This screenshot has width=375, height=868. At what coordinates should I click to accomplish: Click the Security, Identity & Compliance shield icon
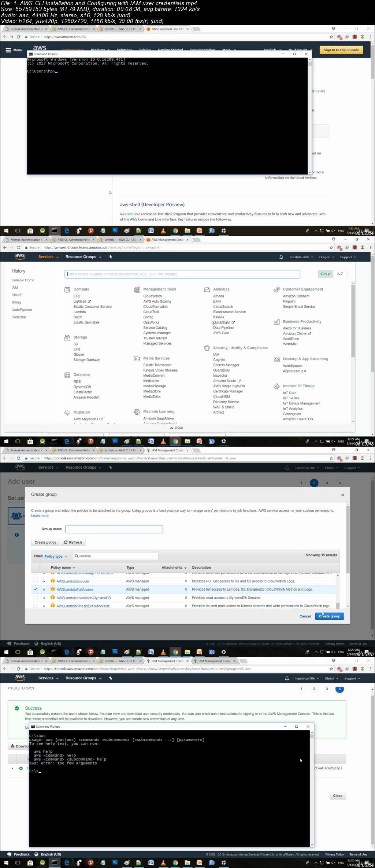tap(207, 348)
